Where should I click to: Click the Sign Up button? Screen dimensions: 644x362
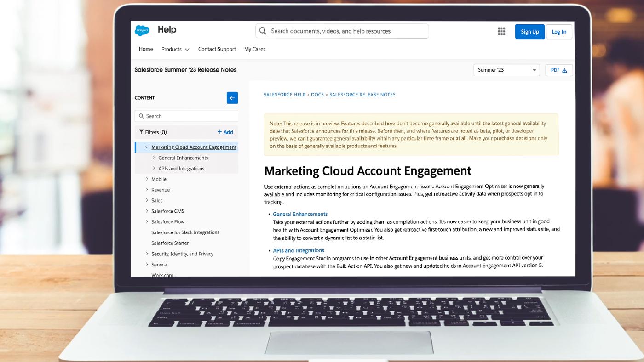click(x=529, y=31)
